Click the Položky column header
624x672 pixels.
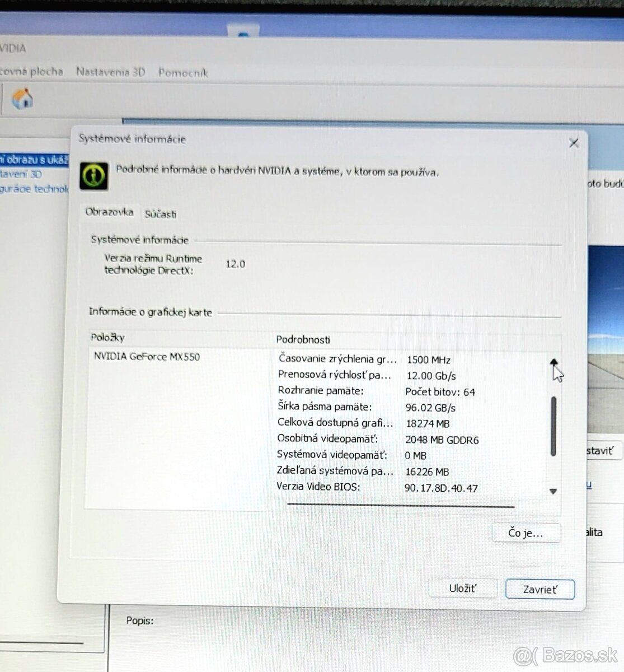point(108,337)
